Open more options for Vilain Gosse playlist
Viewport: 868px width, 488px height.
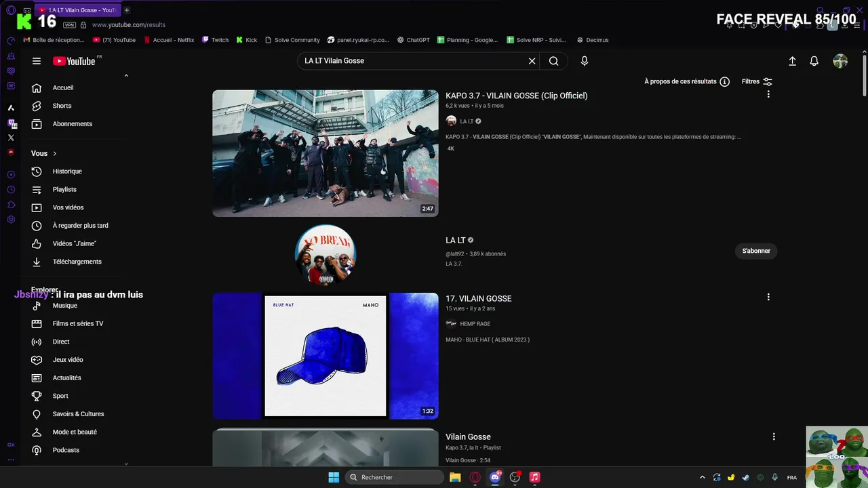click(774, 436)
